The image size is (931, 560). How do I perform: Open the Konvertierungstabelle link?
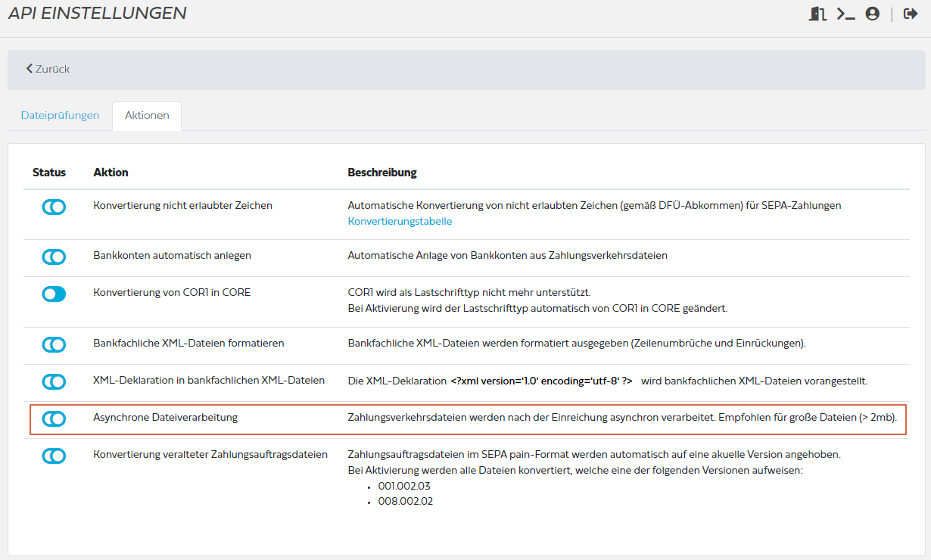[400, 221]
